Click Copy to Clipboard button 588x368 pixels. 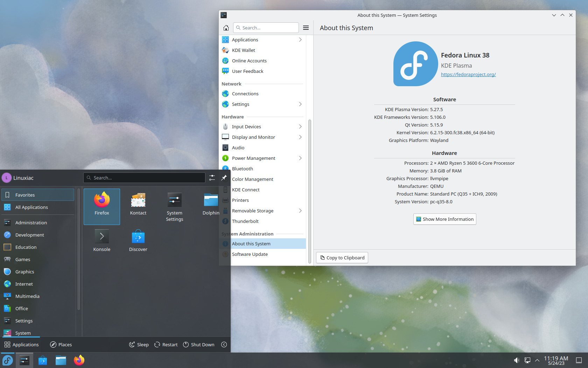[x=342, y=258]
